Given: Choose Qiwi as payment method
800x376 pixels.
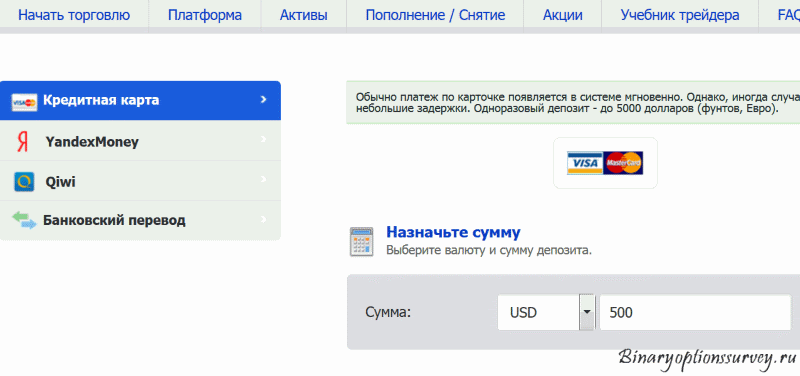Looking at the screenshot, I should [x=140, y=181].
